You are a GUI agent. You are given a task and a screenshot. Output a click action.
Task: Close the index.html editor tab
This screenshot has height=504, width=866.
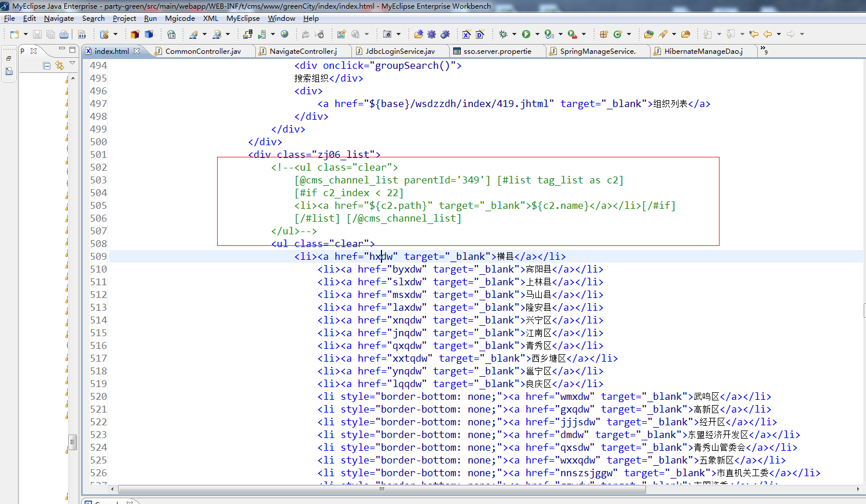pos(137,51)
